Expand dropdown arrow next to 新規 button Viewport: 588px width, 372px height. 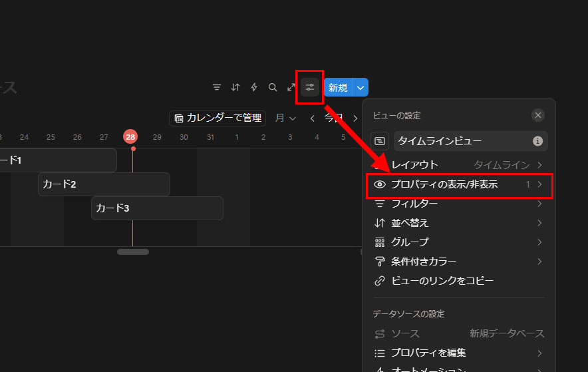click(x=360, y=87)
